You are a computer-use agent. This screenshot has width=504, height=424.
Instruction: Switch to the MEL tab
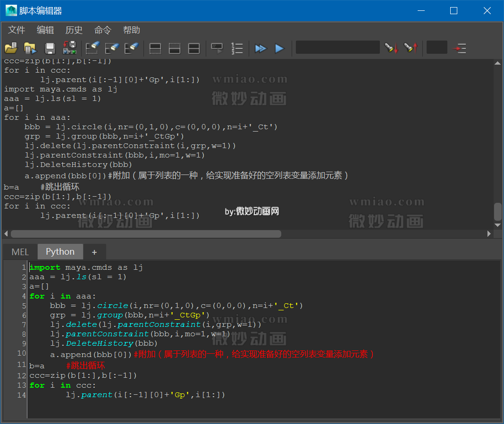(x=20, y=252)
